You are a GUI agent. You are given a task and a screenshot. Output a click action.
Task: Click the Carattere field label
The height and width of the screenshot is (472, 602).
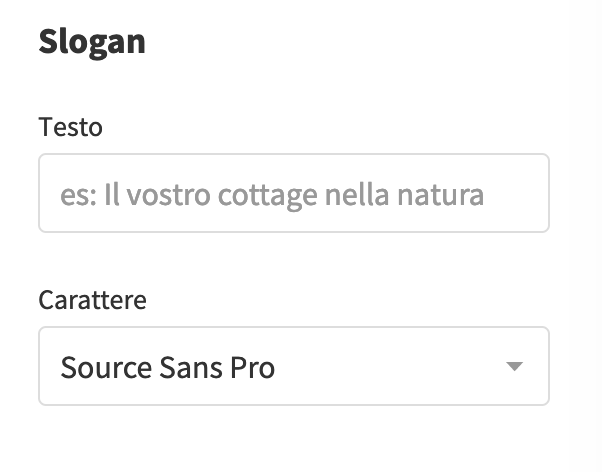92,300
